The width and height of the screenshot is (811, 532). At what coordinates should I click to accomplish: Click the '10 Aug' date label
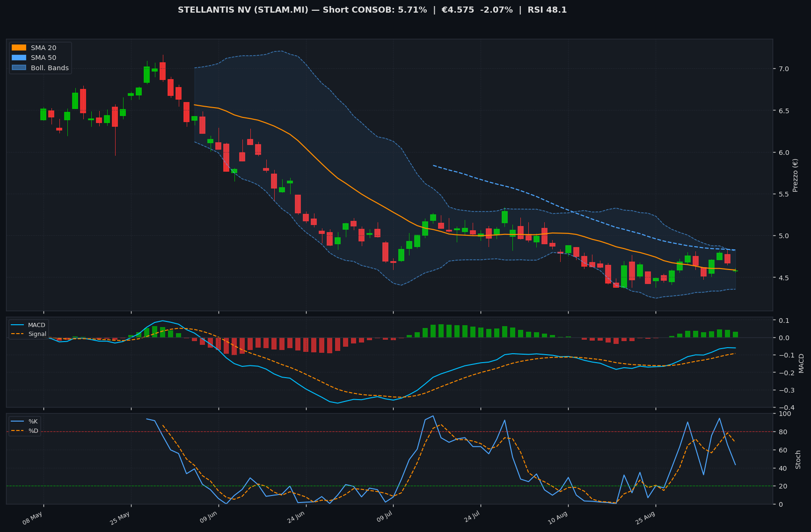(558, 518)
